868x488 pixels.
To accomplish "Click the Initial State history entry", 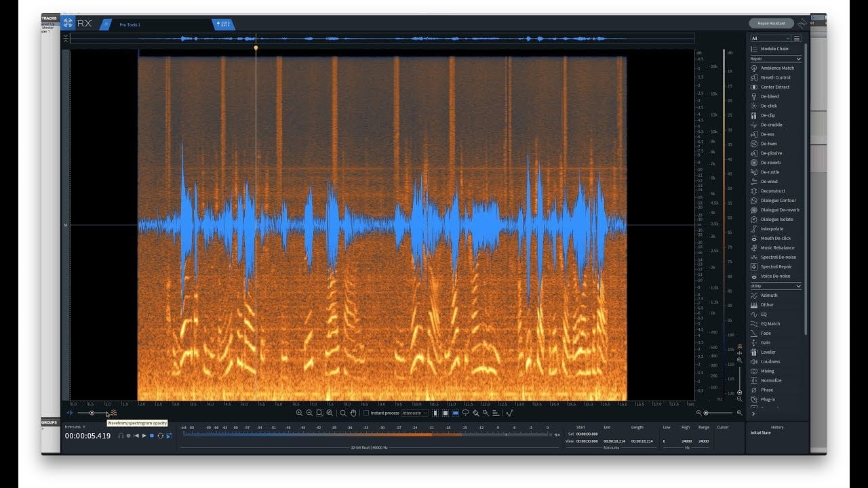I will pyautogui.click(x=760, y=432).
